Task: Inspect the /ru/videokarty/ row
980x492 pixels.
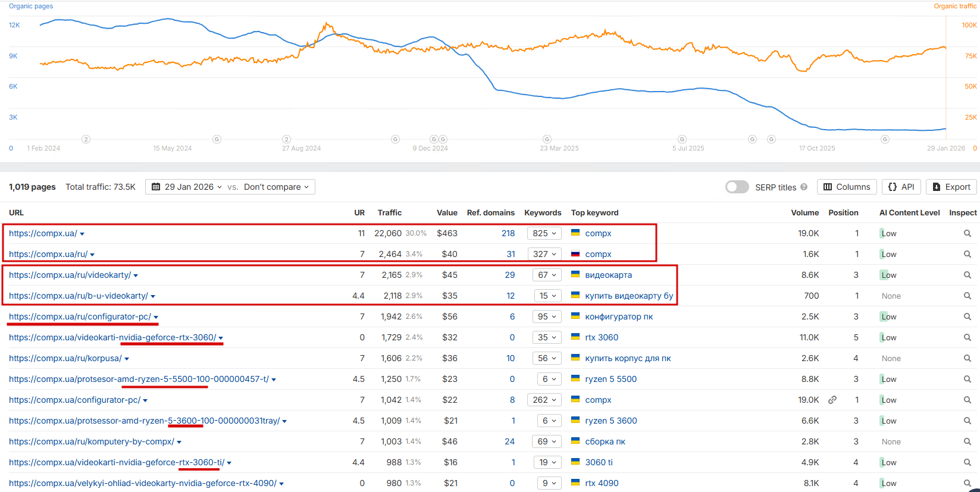Action: click(968, 275)
